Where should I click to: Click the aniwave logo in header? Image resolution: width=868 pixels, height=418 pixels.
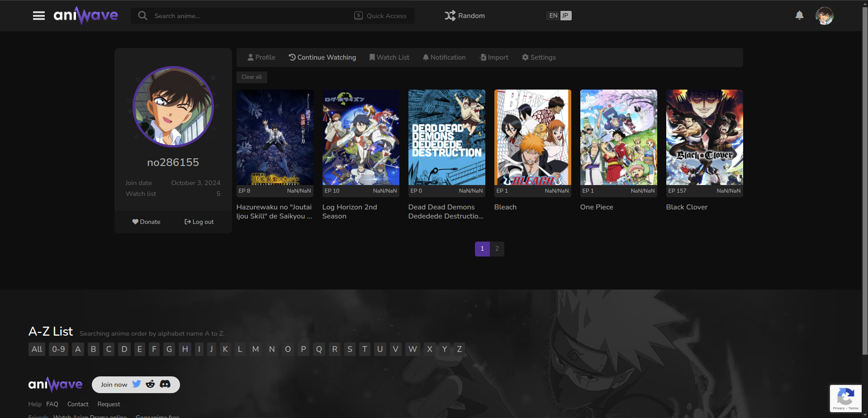(85, 16)
